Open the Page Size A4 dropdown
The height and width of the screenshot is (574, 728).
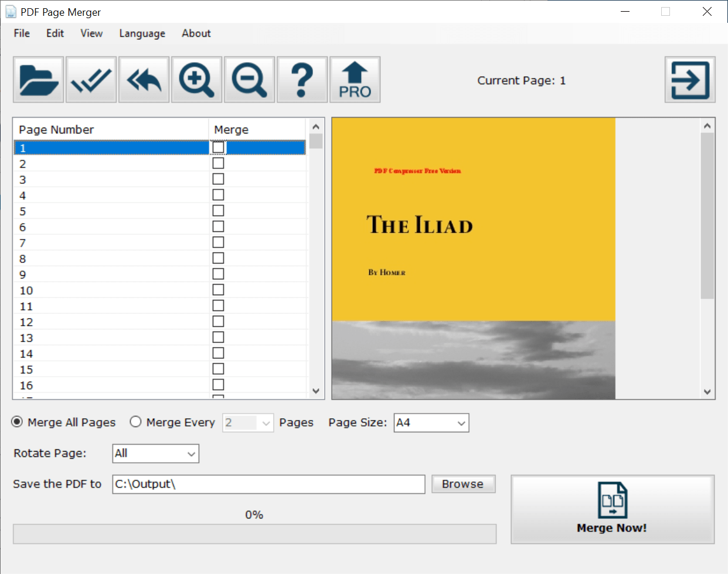click(431, 423)
